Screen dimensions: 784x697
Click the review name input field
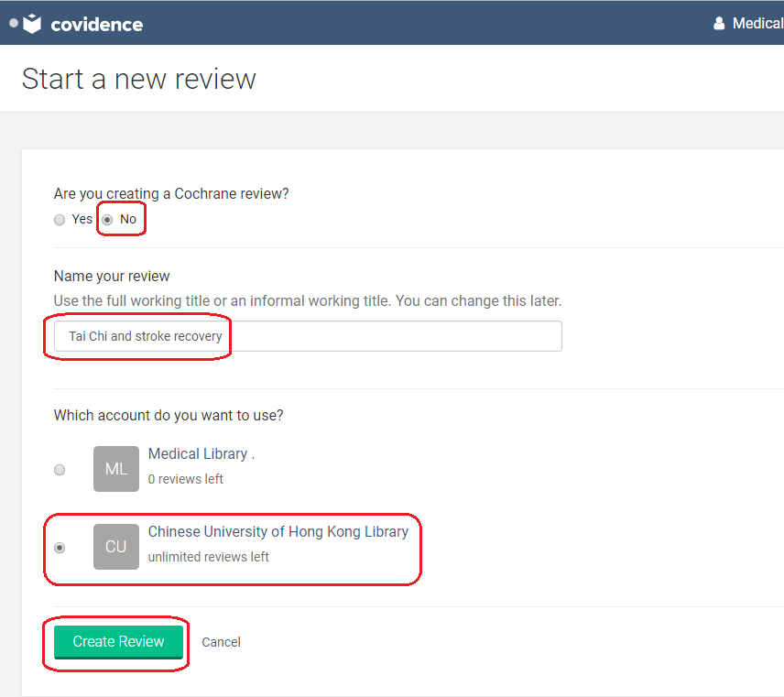[x=308, y=336]
